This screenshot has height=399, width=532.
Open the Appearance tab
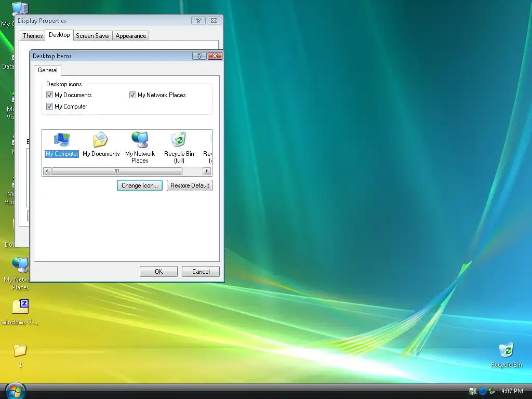[130, 36]
